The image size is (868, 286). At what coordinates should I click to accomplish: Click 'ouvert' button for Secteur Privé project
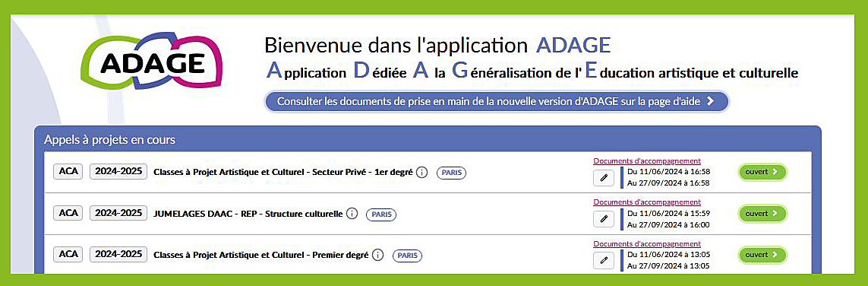(x=762, y=172)
